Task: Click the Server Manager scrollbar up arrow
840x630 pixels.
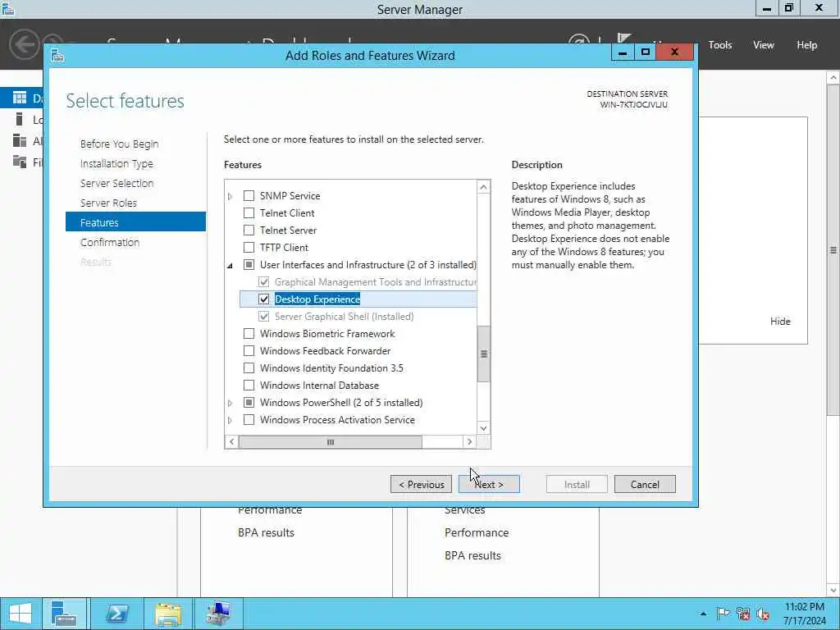Action: [833, 78]
